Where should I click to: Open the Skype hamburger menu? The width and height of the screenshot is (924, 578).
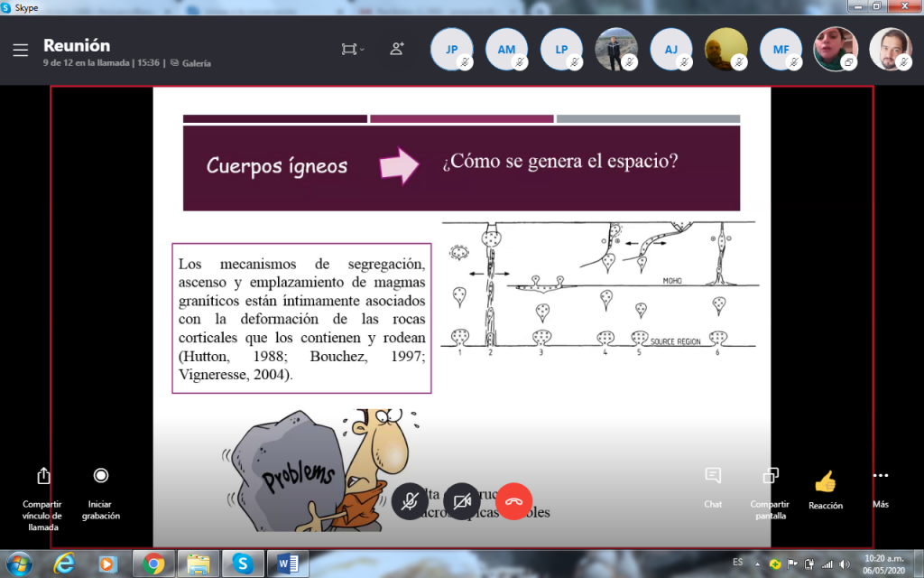click(x=21, y=51)
